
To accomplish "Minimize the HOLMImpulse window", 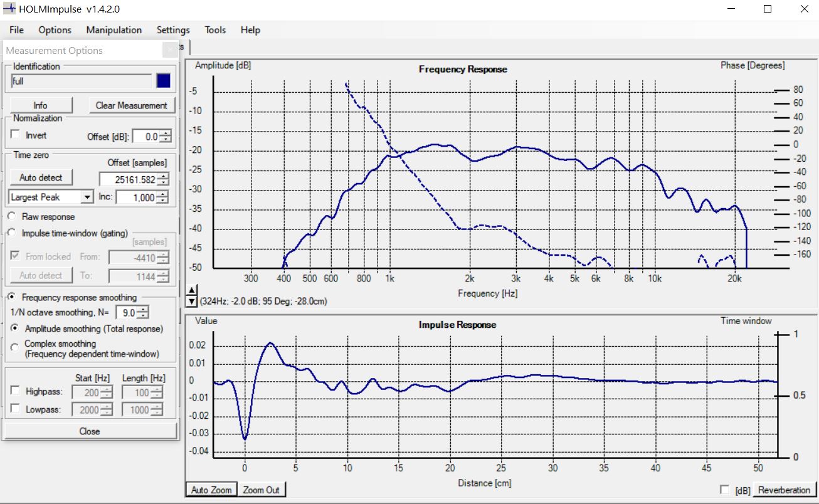I will click(731, 9).
